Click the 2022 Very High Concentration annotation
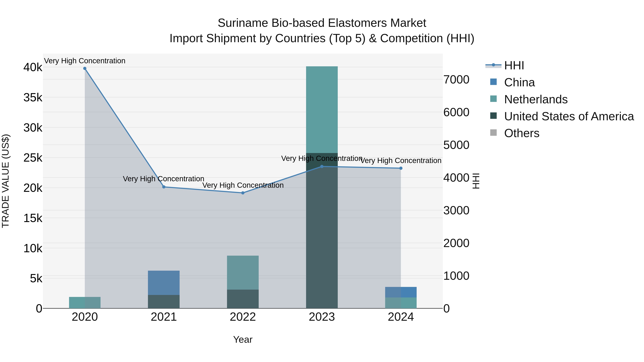 (x=243, y=185)
